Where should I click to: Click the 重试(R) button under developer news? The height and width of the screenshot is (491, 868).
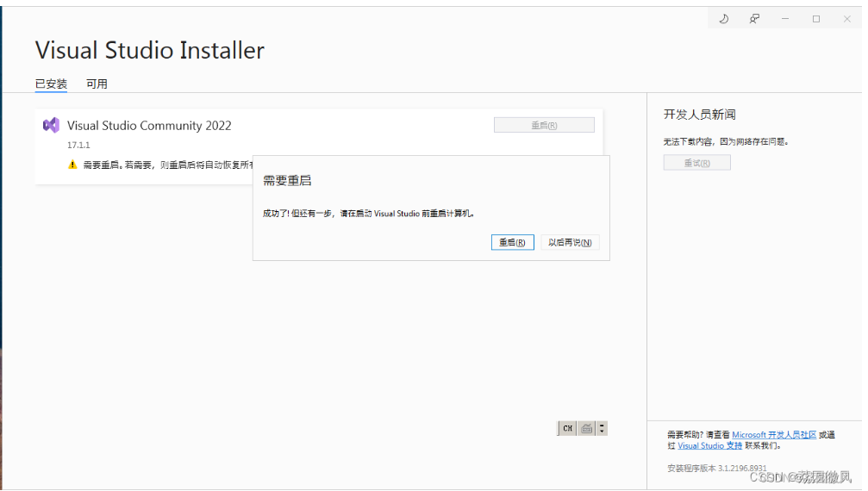pos(697,163)
